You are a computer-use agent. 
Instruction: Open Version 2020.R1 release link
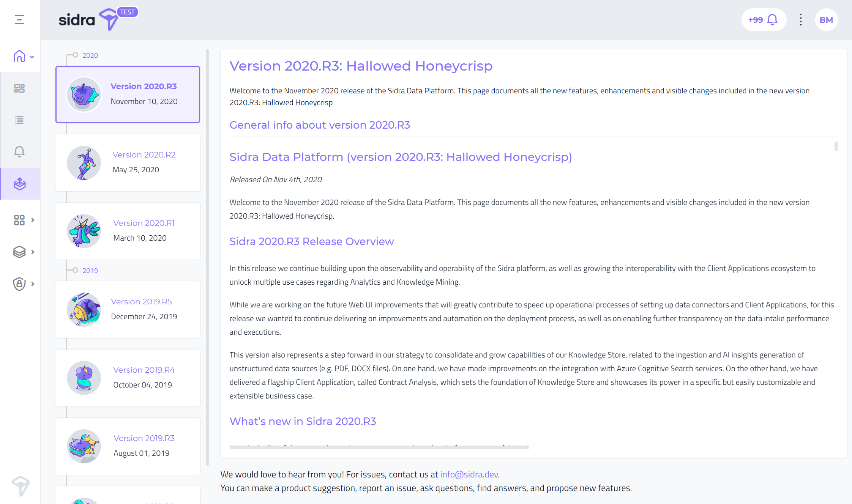144,223
